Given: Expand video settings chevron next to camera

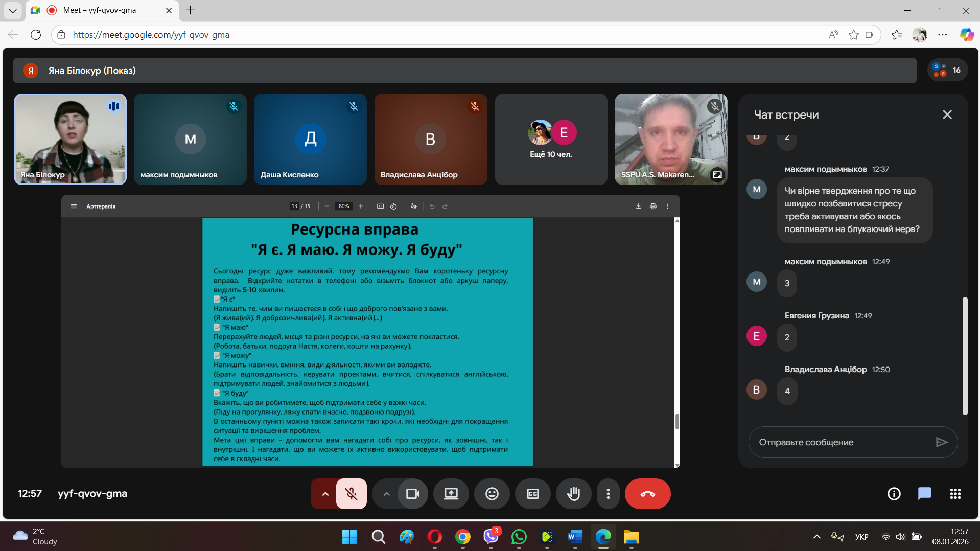Looking at the screenshot, I should point(386,494).
